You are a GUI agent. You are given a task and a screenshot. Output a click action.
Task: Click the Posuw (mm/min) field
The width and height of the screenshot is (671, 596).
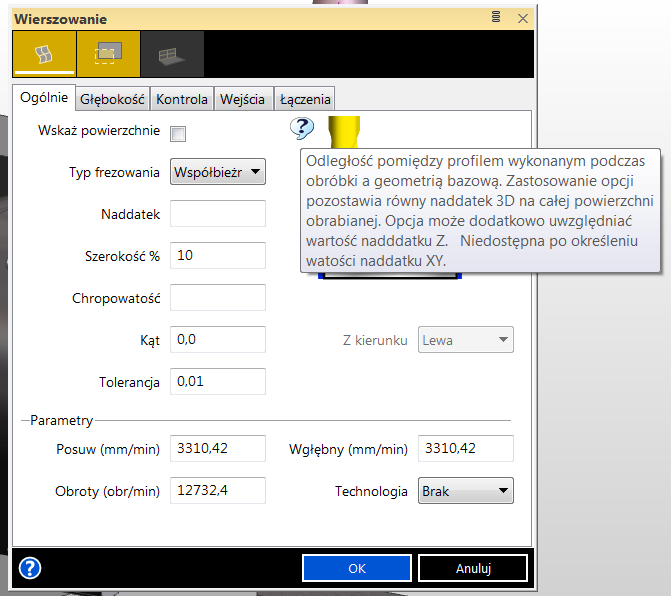(218, 448)
